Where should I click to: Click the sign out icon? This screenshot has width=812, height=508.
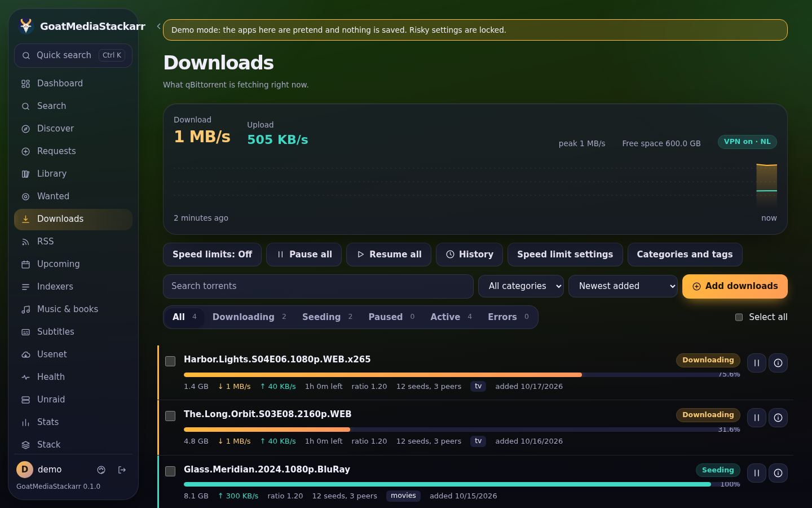122,470
